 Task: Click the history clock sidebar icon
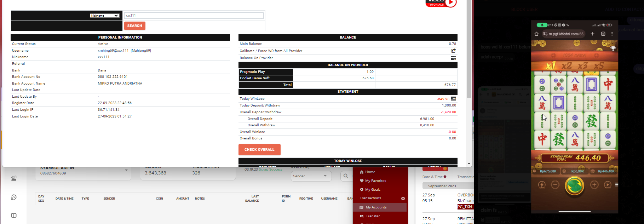tap(14, 197)
